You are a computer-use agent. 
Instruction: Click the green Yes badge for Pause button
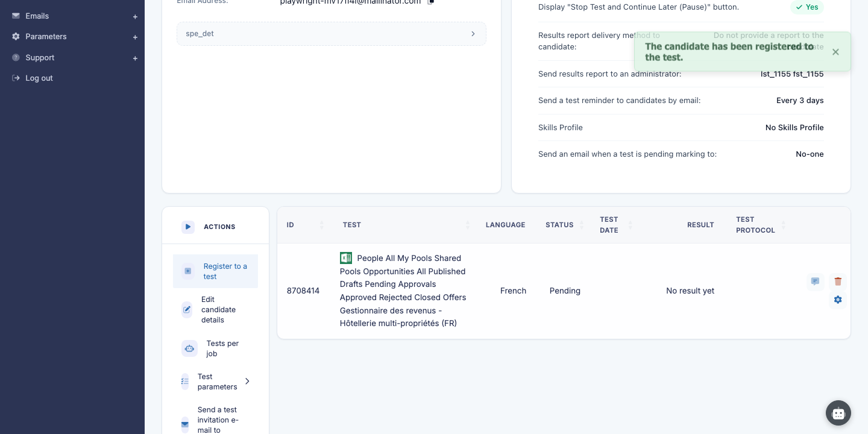click(x=807, y=7)
